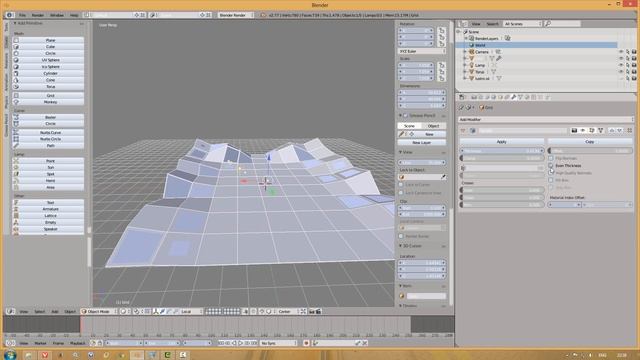Adjust the modifier Thickness slider
The height and width of the screenshot is (360, 640).
(502, 151)
